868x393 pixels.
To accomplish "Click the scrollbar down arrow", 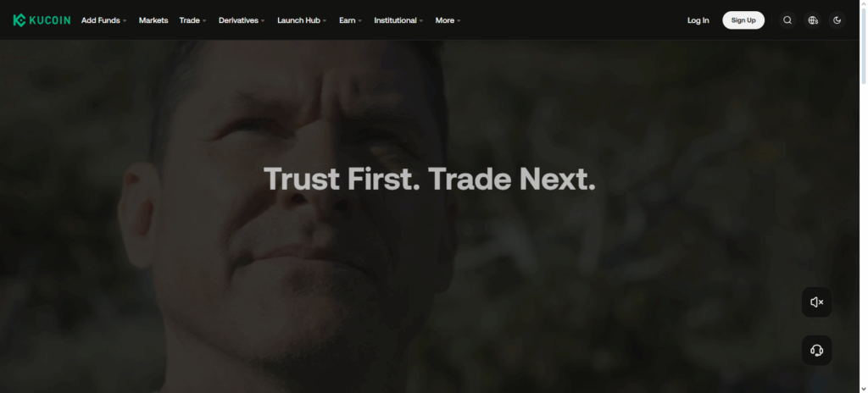I will point(864,389).
